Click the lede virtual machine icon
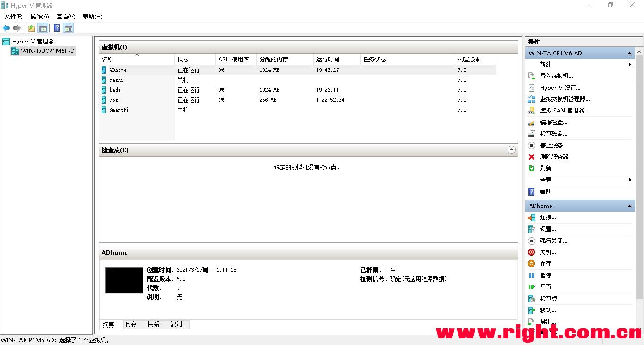Image resolution: width=644 pixels, height=345 pixels. click(104, 90)
